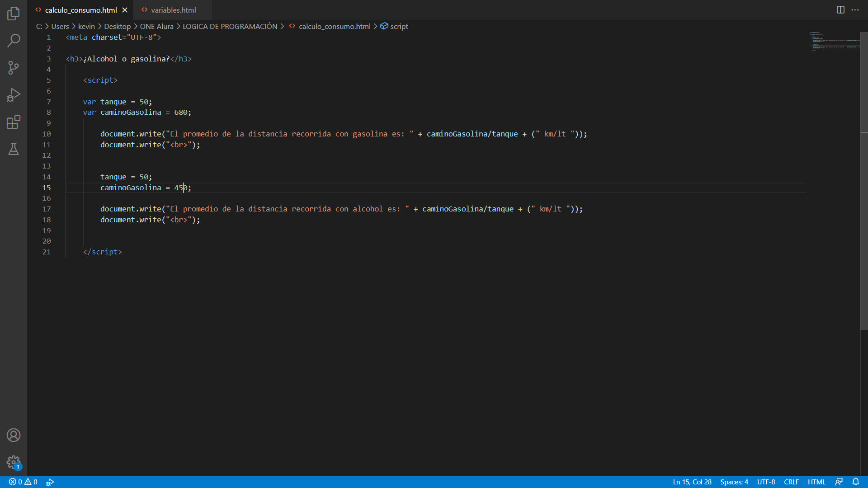Screen dimensions: 868x488
Task: Click the value 680 on line 8
Action: (x=180, y=112)
